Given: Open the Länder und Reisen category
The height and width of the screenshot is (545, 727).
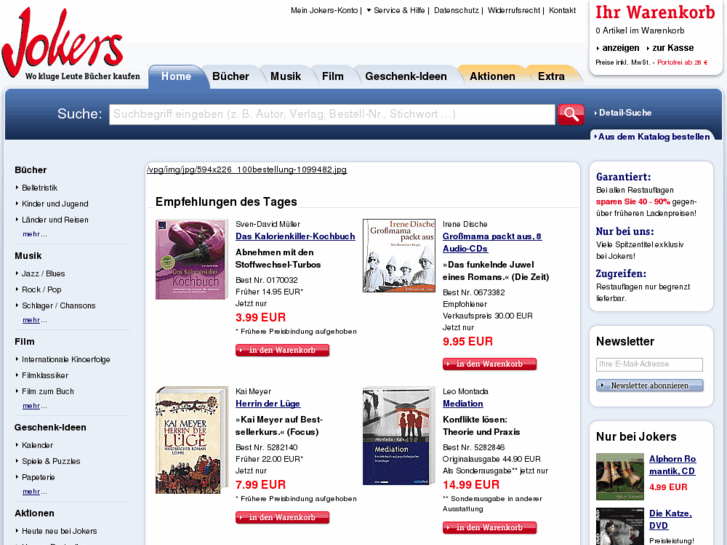Looking at the screenshot, I should pos(55,220).
